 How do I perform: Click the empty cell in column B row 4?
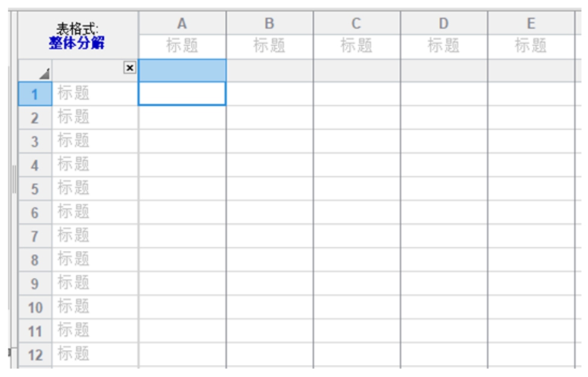click(x=269, y=164)
